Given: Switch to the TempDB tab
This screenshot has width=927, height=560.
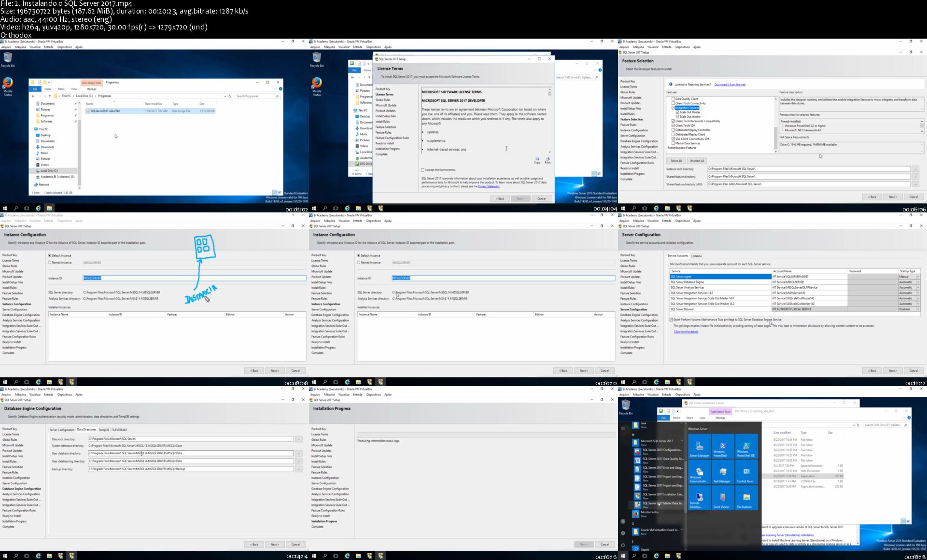Looking at the screenshot, I should point(104,430).
